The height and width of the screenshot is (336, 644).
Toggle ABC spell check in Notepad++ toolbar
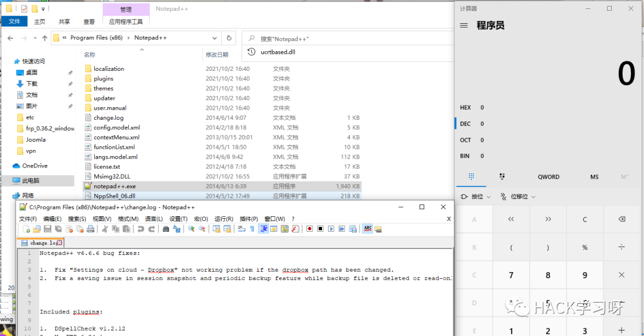[x=367, y=229]
